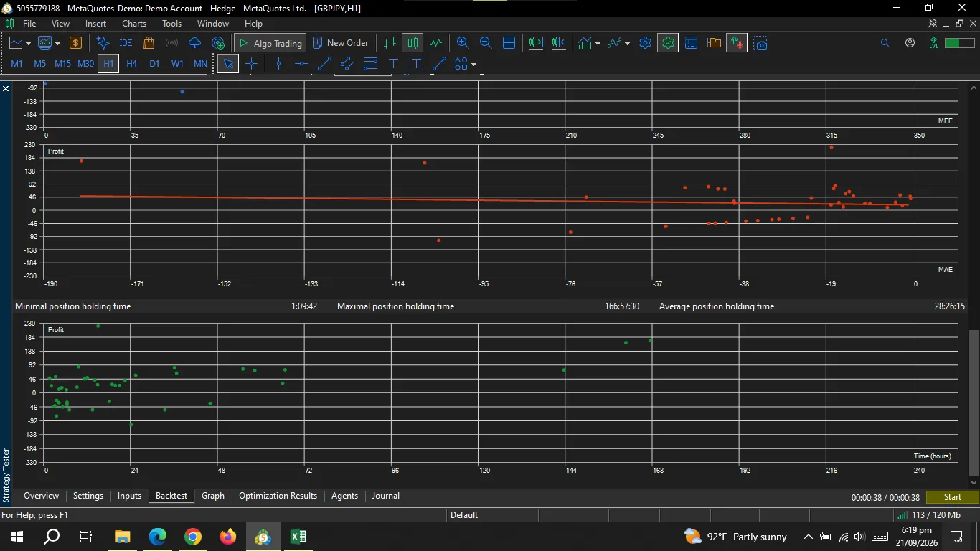Toggle the crosshair cursor mode
The width and height of the screenshot is (980, 551).
[x=251, y=64]
